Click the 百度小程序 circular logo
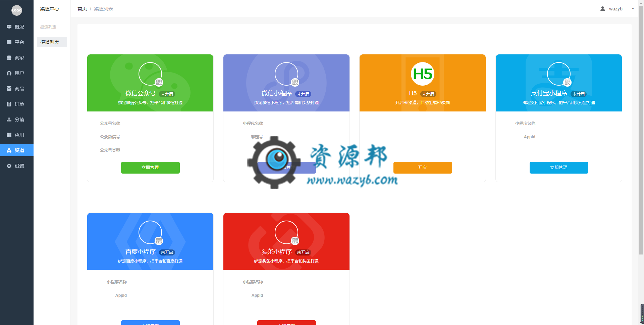 click(150, 232)
